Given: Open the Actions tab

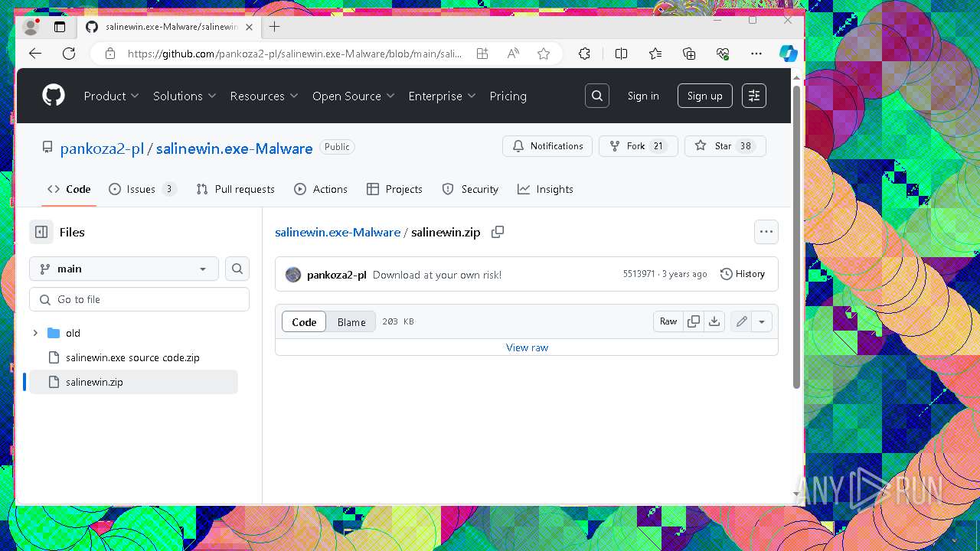Looking at the screenshot, I should [321, 189].
